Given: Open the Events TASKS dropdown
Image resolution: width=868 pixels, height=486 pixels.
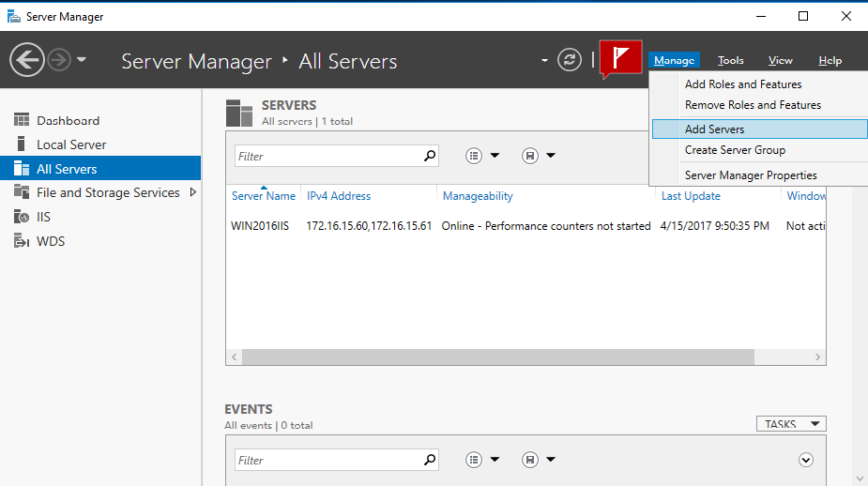Looking at the screenshot, I should click(791, 423).
